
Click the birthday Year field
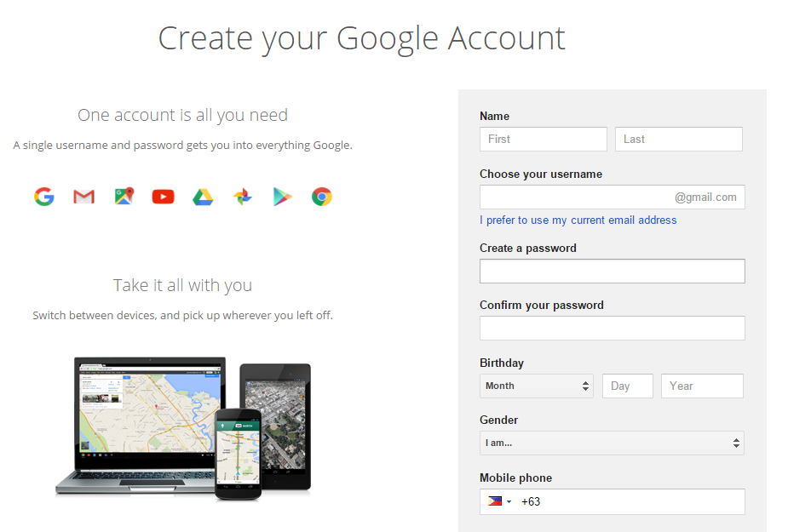(x=702, y=386)
